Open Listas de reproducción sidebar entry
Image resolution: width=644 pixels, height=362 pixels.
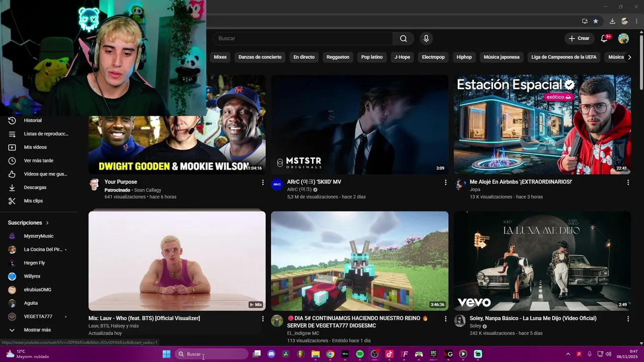(x=39, y=134)
